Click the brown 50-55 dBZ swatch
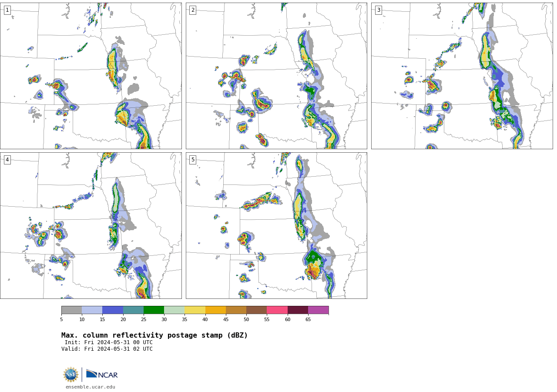Image resolution: width=557 pixels, height=392 pixels. click(x=257, y=310)
